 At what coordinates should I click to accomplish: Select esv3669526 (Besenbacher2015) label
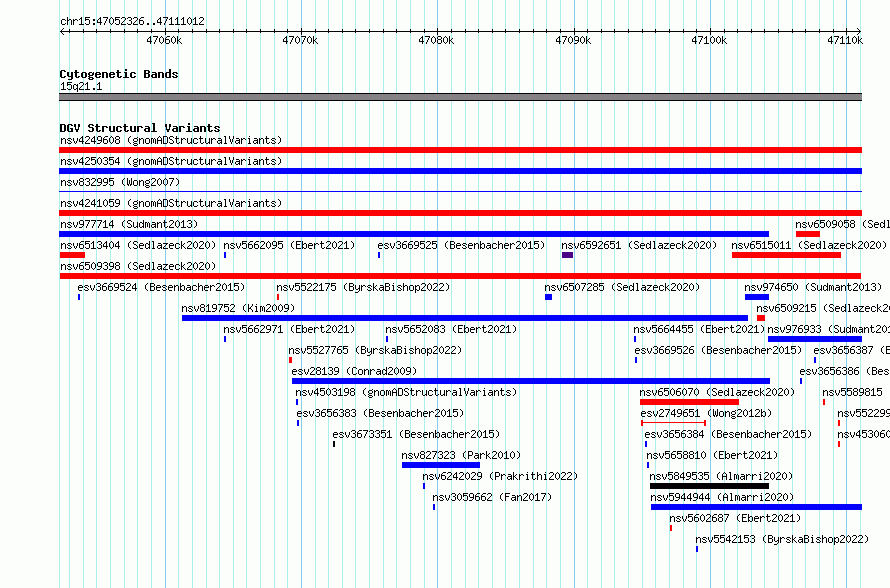pyautogui.click(x=718, y=350)
